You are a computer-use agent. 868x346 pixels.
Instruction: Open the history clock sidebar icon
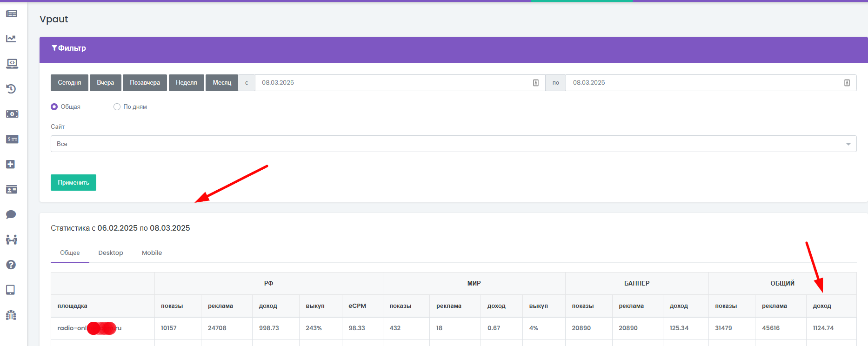(12, 89)
